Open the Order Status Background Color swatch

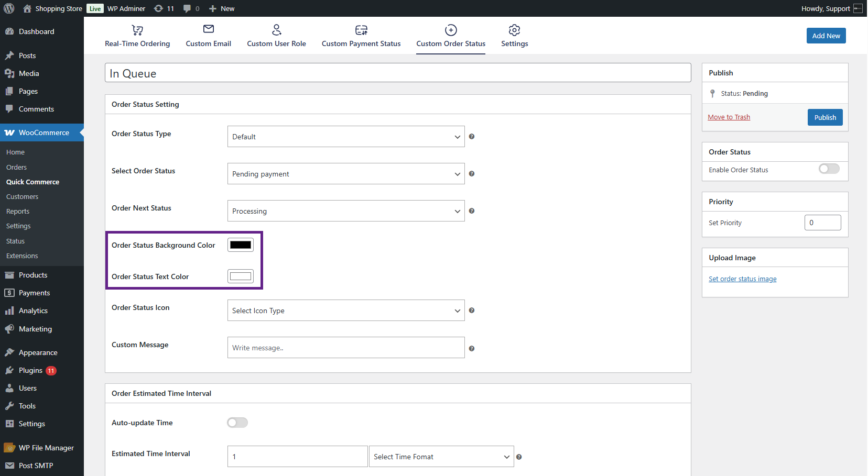tap(241, 245)
